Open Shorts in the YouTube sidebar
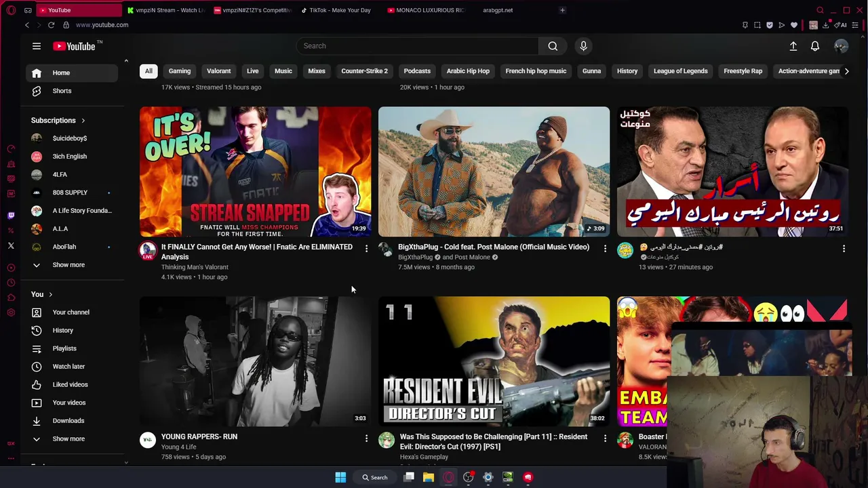868x488 pixels. (71, 91)
